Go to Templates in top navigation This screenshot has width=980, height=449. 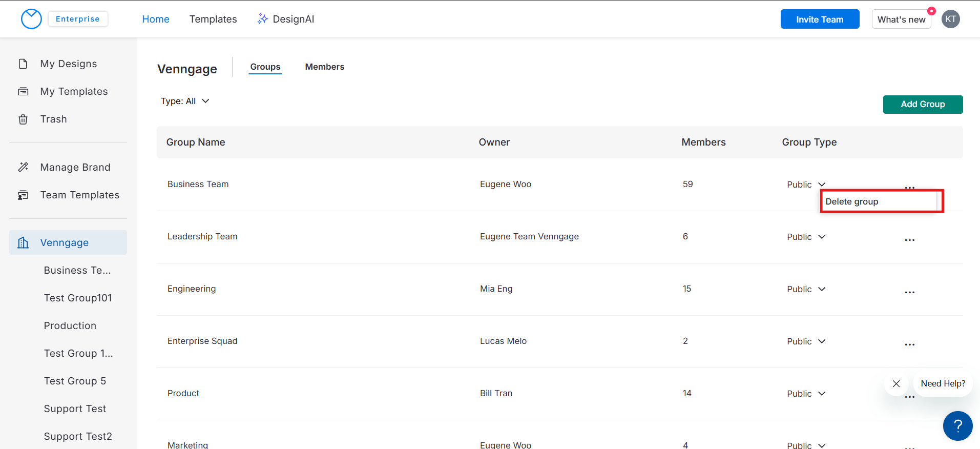tap(213, 19)
